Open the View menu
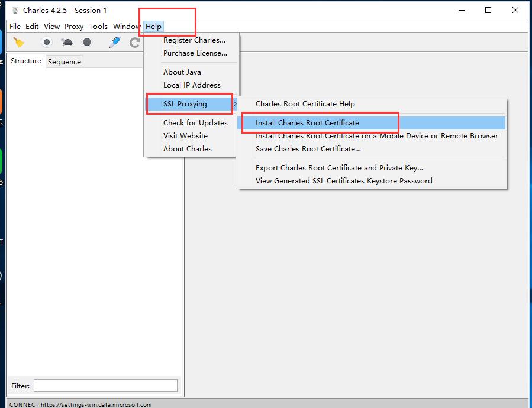 pos(51,27)
